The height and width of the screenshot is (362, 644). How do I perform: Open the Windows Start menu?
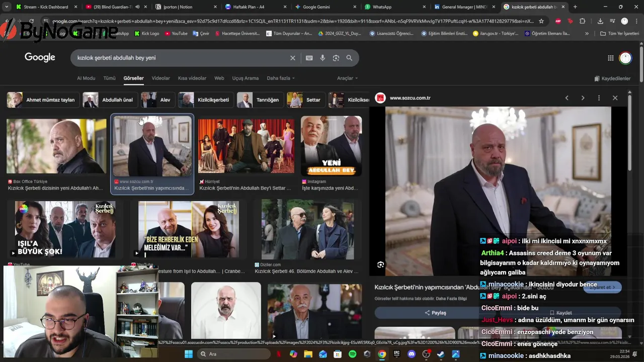click(x=189, y=354)
